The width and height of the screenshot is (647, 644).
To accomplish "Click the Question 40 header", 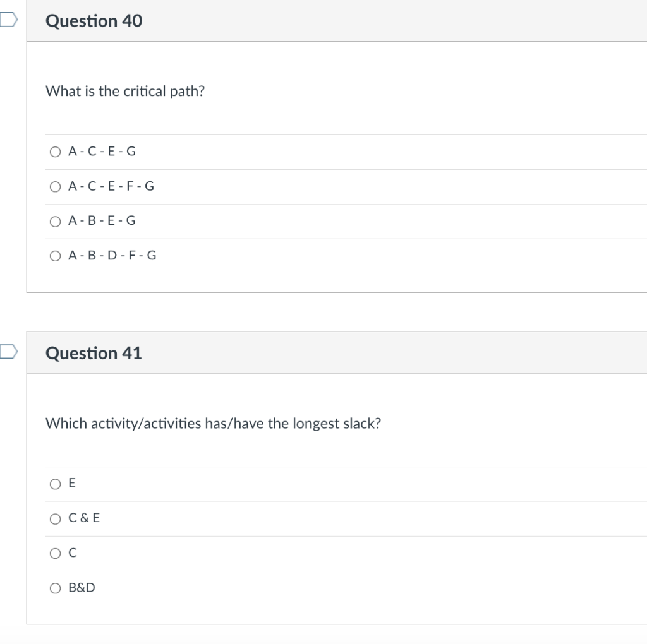I will click(x=94, y=21).
